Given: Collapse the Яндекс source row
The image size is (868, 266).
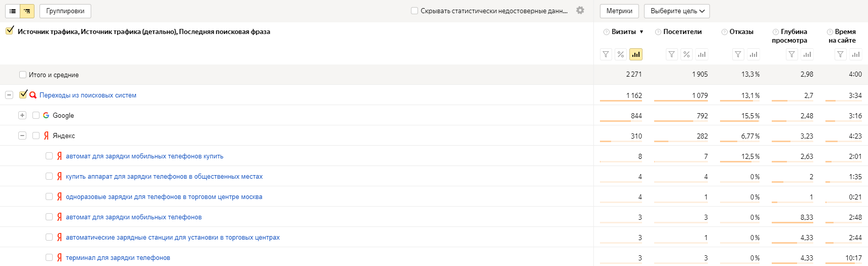Looking at the screenshot, I should tap(22, 136).
